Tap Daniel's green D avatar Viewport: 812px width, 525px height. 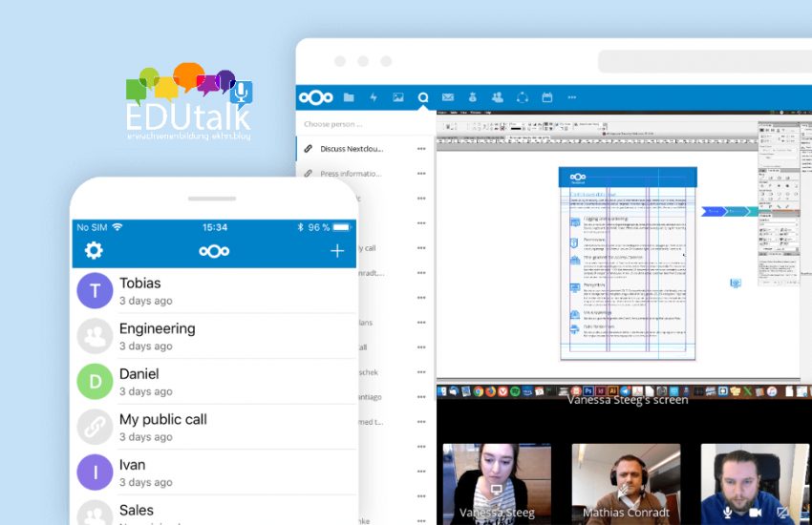coord(95,382)
